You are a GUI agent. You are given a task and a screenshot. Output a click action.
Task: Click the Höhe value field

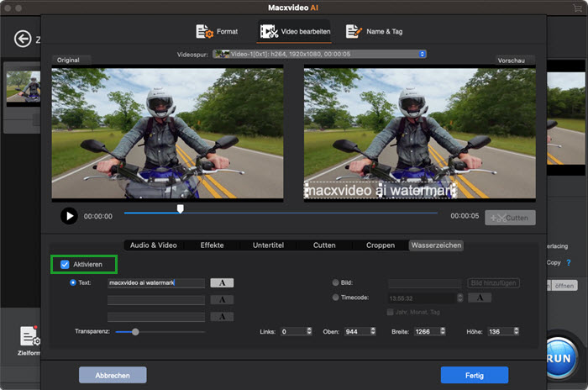click(x=501, y=331)
